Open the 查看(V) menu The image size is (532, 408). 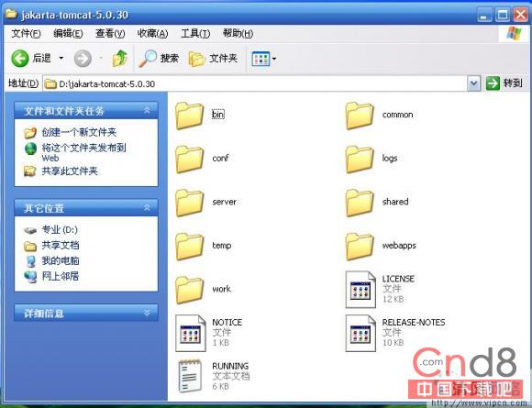110,34
